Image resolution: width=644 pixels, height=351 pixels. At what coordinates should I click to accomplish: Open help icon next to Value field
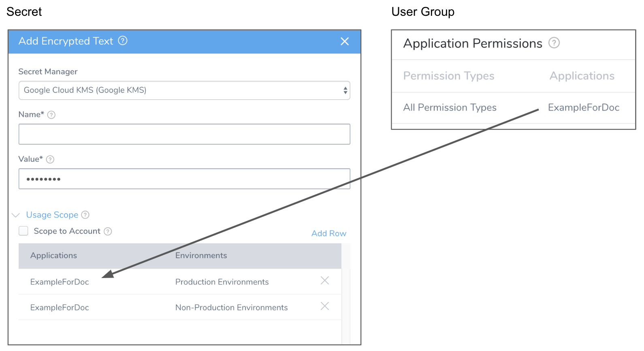point(50,159)
